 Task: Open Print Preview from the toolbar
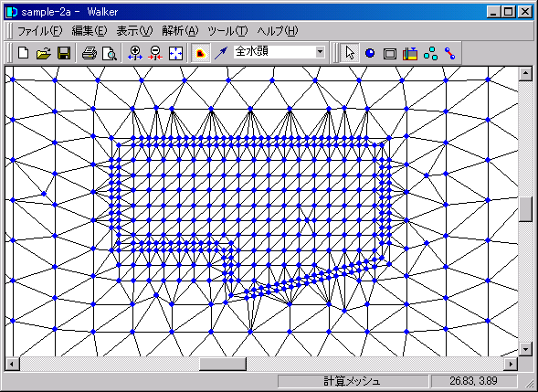point(110,53)
